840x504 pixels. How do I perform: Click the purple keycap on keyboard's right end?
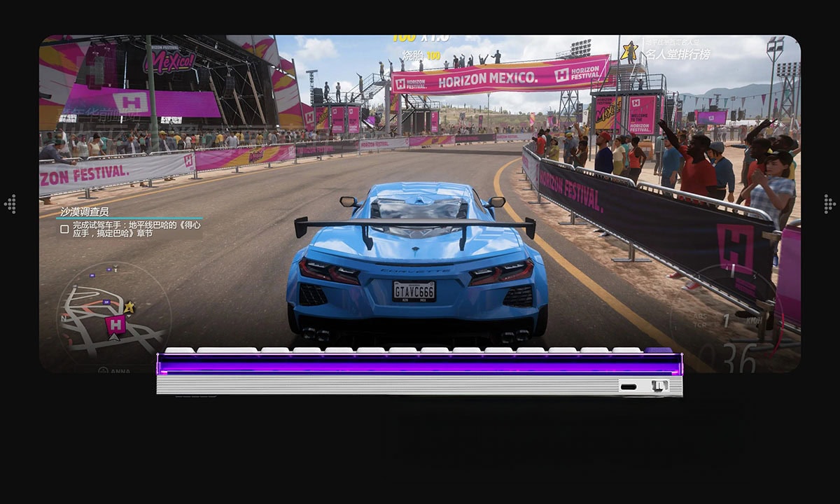tap(658, 350)
